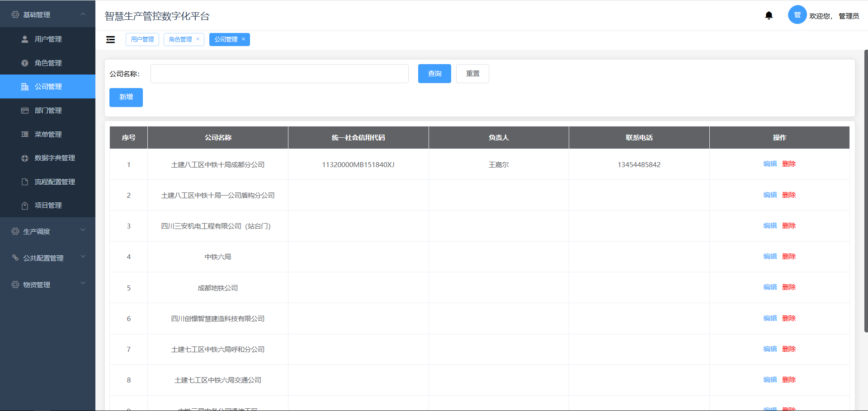Screen dimensions: 868x411
Task: Open the admin avatar profile icon
Action: click(797, 15)
